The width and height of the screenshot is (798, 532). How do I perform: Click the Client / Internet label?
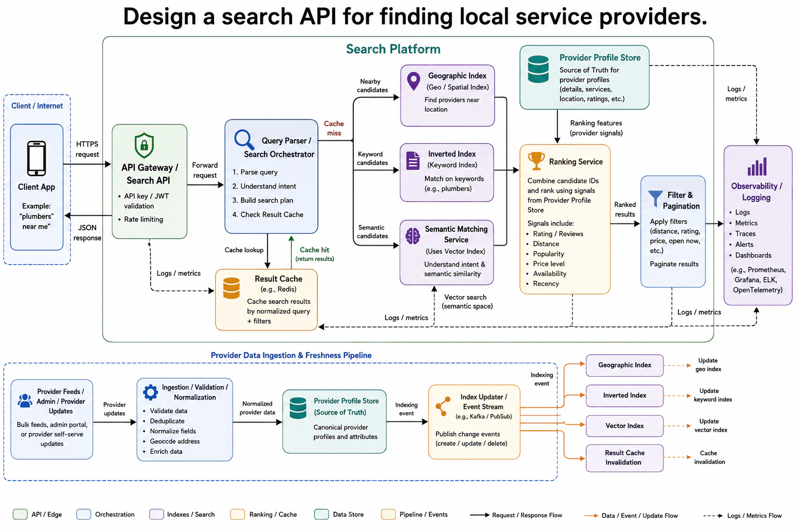click(37, 106)
